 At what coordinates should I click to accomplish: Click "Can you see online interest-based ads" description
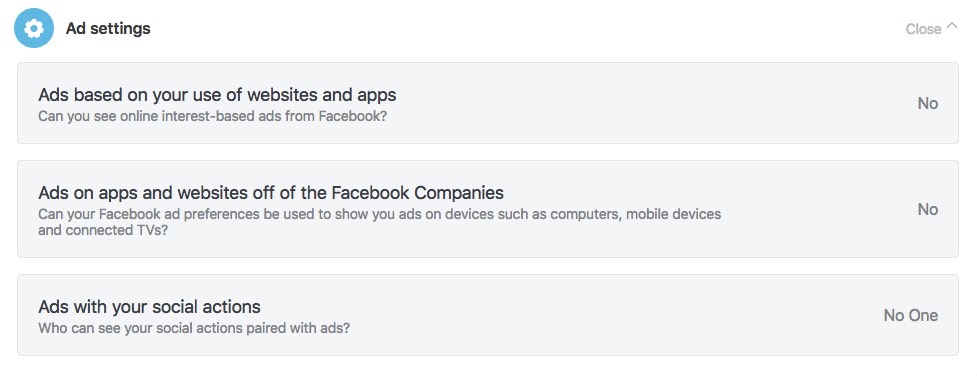[212, 116]
